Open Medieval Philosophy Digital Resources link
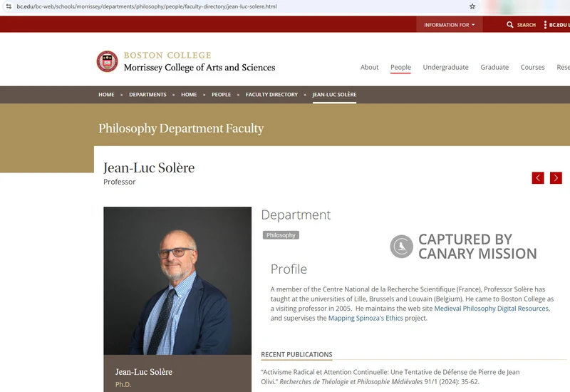 pyautogui.click(x=492, y=309)
